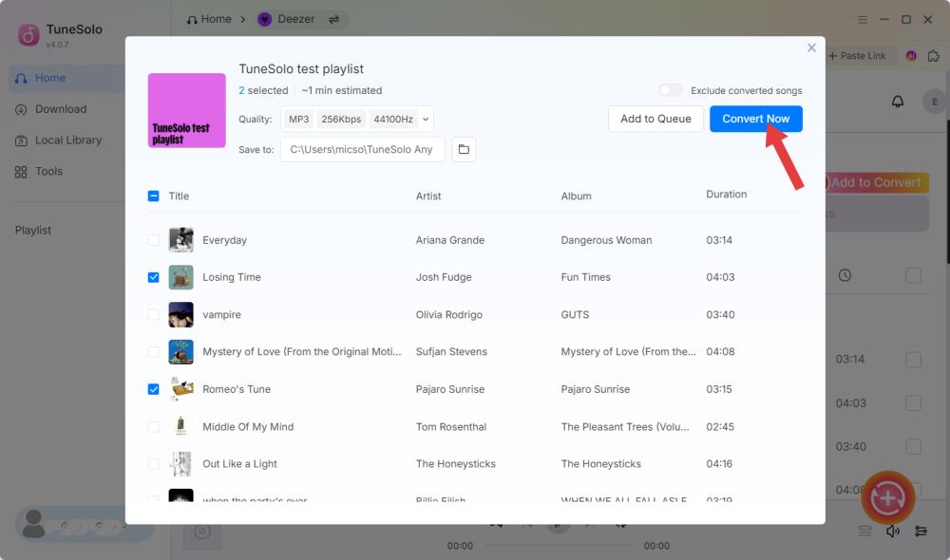
Task: Click the Title column header
Action: [179, 196]
